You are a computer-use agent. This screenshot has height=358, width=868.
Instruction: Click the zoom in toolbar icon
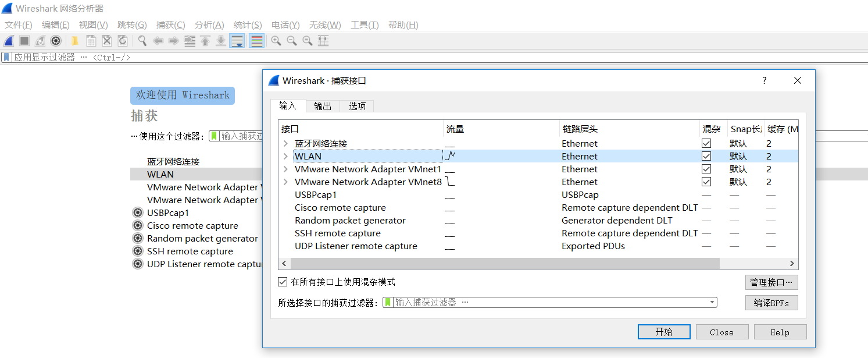276,41
